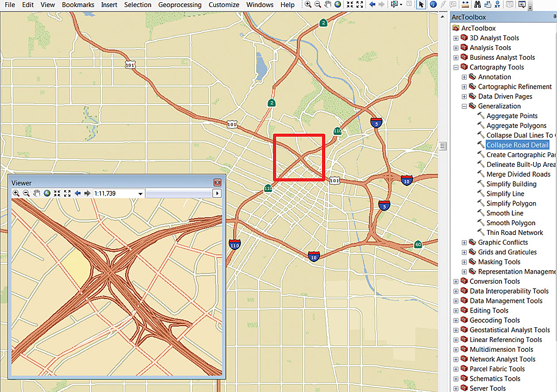Open toolbar options overflow arrow
This screenshot has height=392, width=557.
click(x=530, y=7)
